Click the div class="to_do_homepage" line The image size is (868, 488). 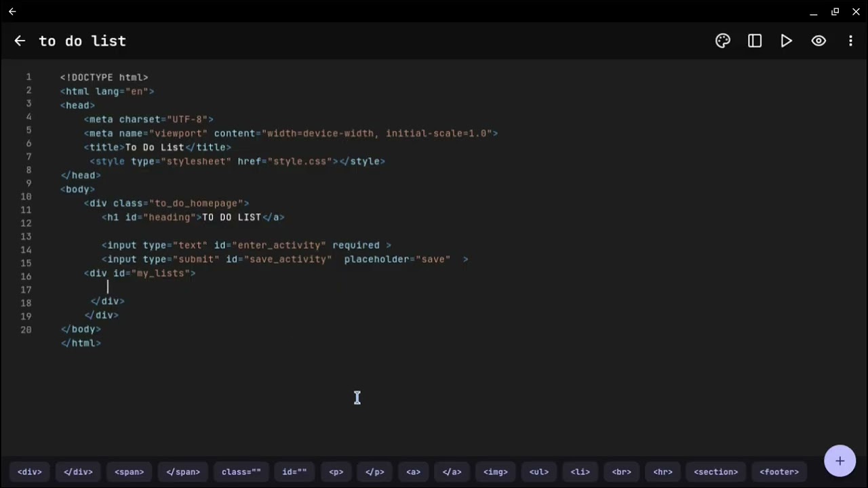(x=166, y=203)
